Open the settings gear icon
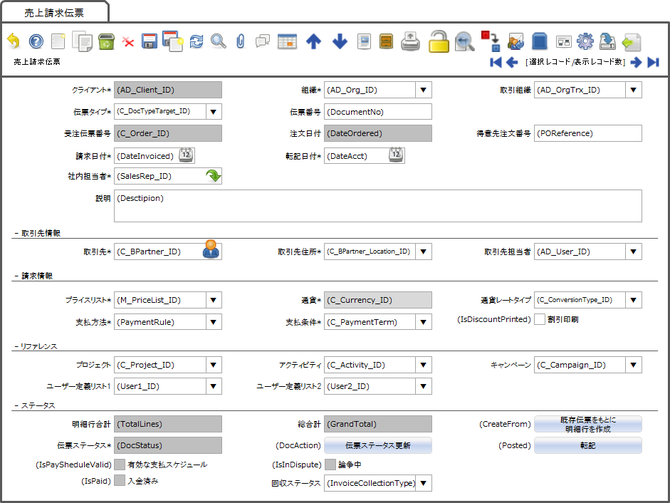The image size is (670, 503). point(585,41)
